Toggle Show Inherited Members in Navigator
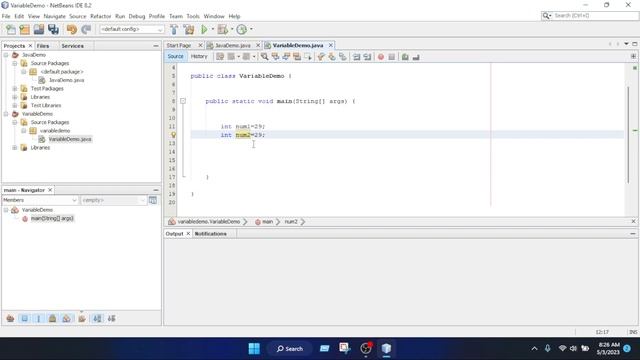Viewport: 640px width, 360px height. tap(10, 318)
